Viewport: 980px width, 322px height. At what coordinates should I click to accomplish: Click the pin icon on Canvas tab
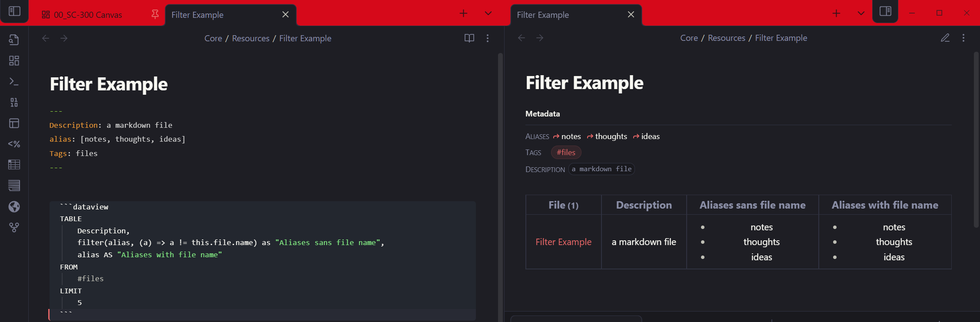[x=155, y=14]
